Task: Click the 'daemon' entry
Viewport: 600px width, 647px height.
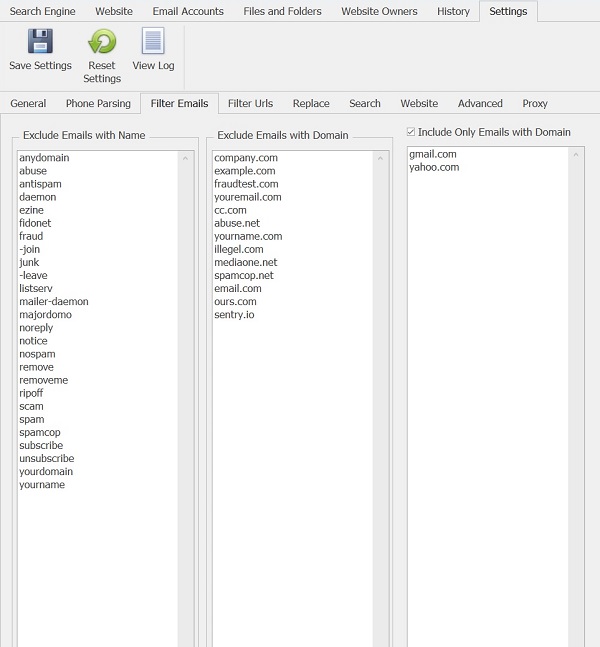Action: [38, 197]
